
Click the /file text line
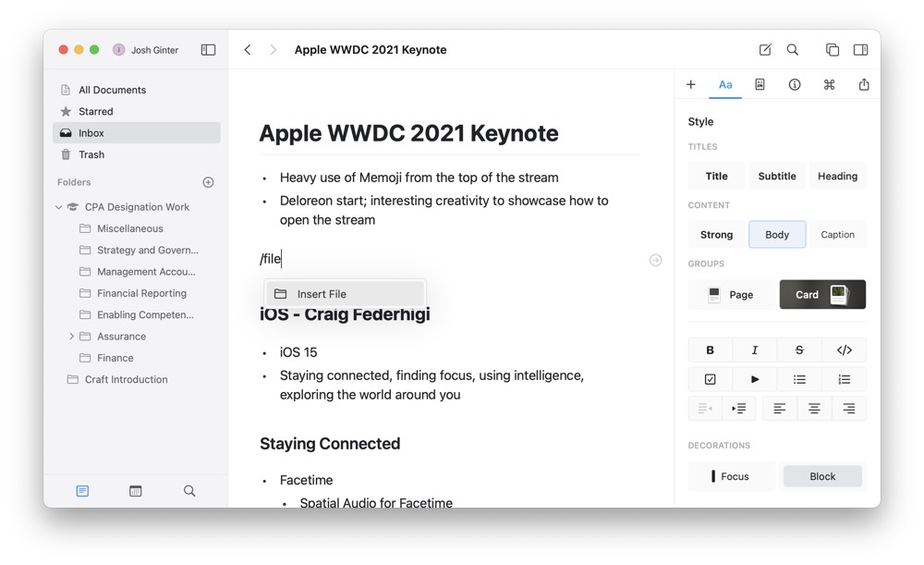(x=271, y=259)
